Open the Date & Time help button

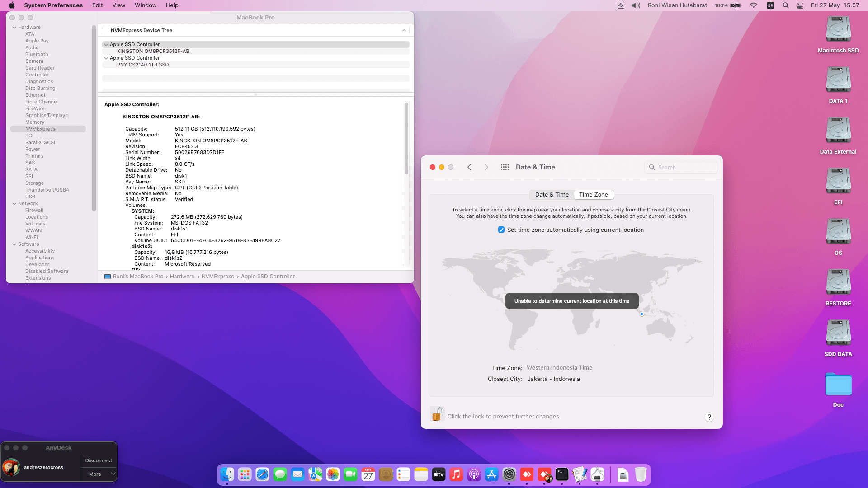pyautogui.click(x=709, y=417)
